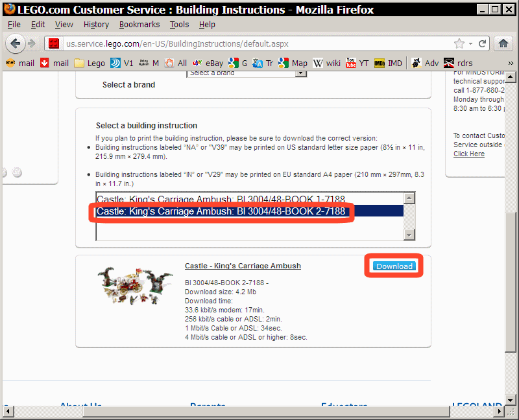Click the blue Download button
This screenshot has width=519, height=420.
pos(394,266)
